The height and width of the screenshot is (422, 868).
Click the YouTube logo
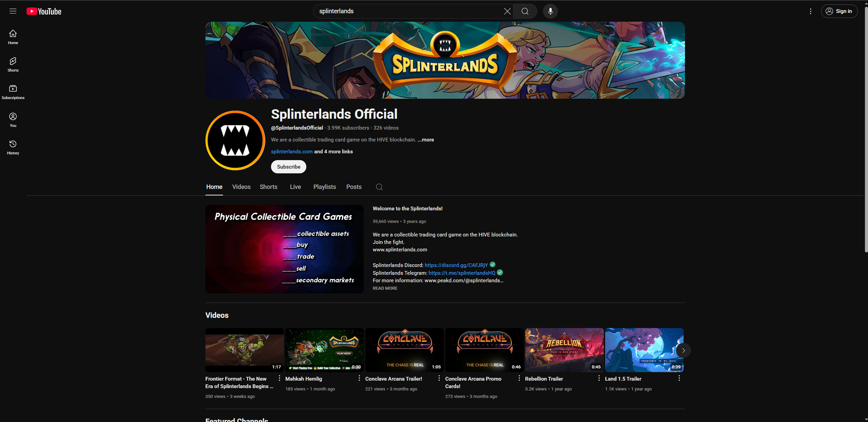tap(44, 11)
